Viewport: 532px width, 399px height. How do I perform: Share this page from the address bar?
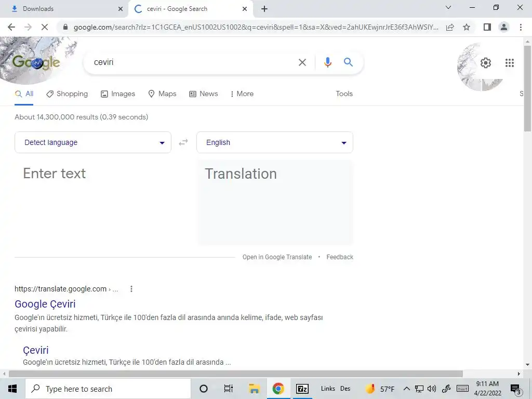(x=450, y=27)
